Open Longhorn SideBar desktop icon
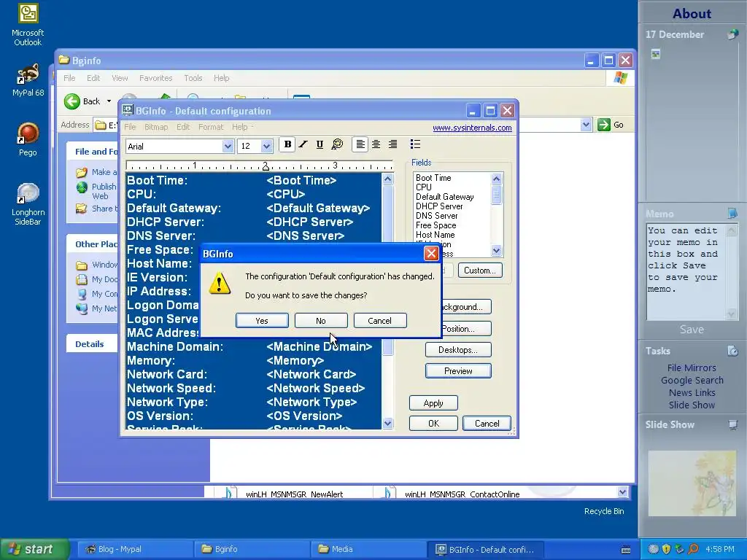Image resolution: width=747 pixels, height=560 pixels. 28,204
